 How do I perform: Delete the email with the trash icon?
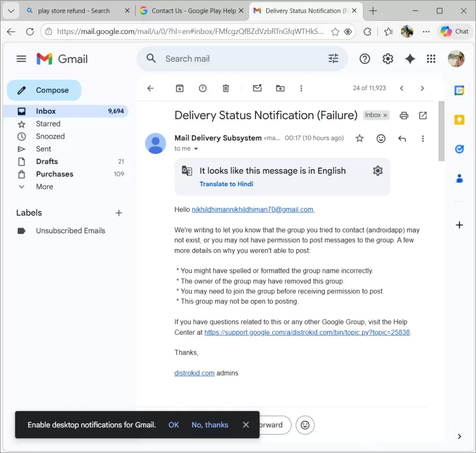[226, 88]
